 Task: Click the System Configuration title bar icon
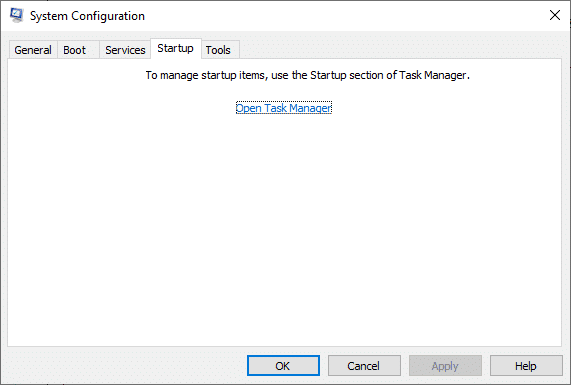[16, 15]
